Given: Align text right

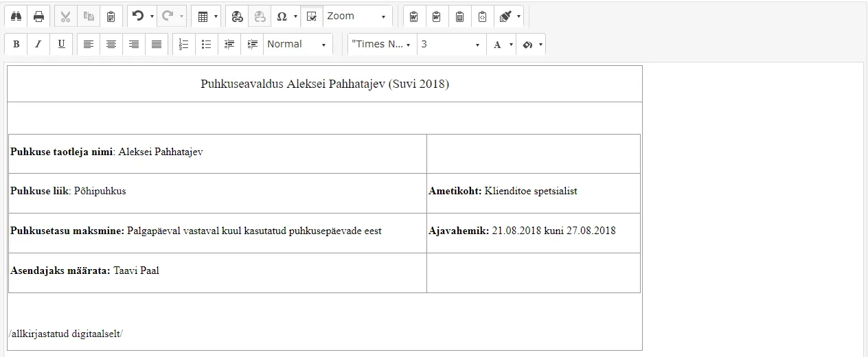Looking at the screenshot, I should click(134, 44).
